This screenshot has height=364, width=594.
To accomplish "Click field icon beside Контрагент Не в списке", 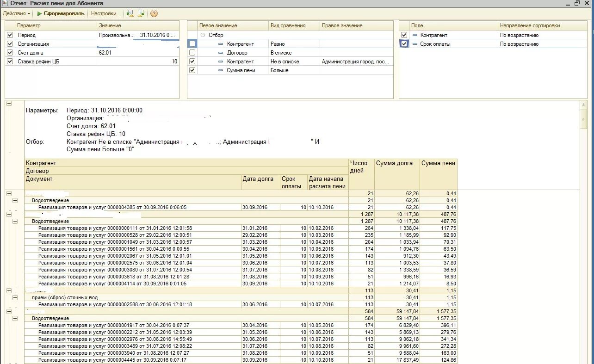I will 221,62.
